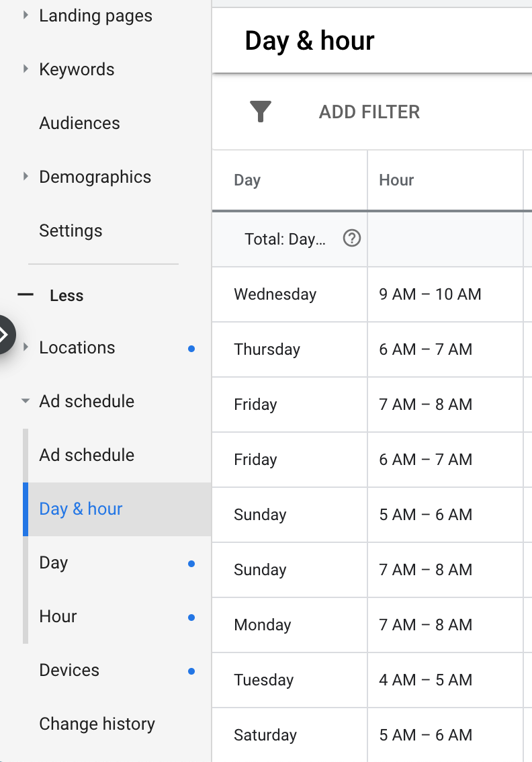Open the Day sub-item in sidebar
532x762 pixels.
tap(54, 562)
